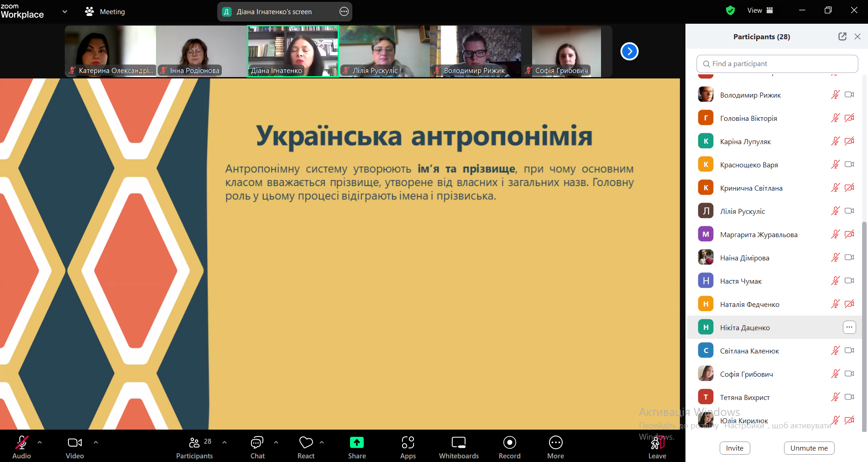Click the Invite button
The height and width of the screenshot is (462, 868).
734,448
